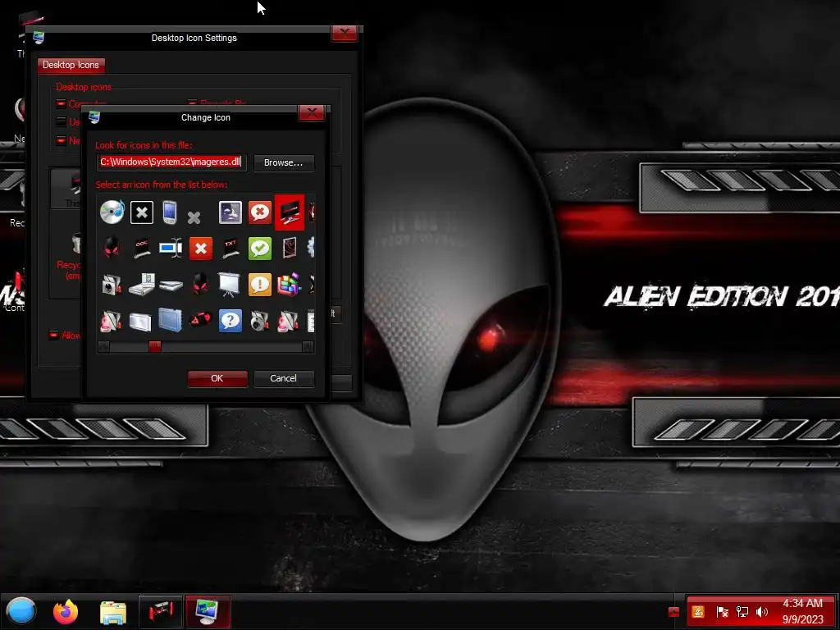This screenshot has width=840, height=630.
Task: Choose the red square white X icon
Action: [x=201, y=249]
